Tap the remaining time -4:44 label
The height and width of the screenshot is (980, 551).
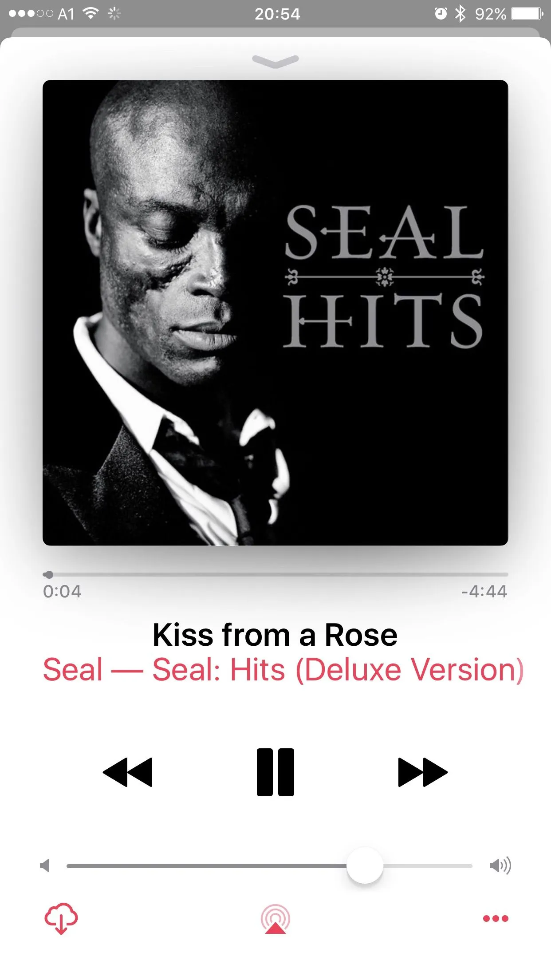click(484, 591)
